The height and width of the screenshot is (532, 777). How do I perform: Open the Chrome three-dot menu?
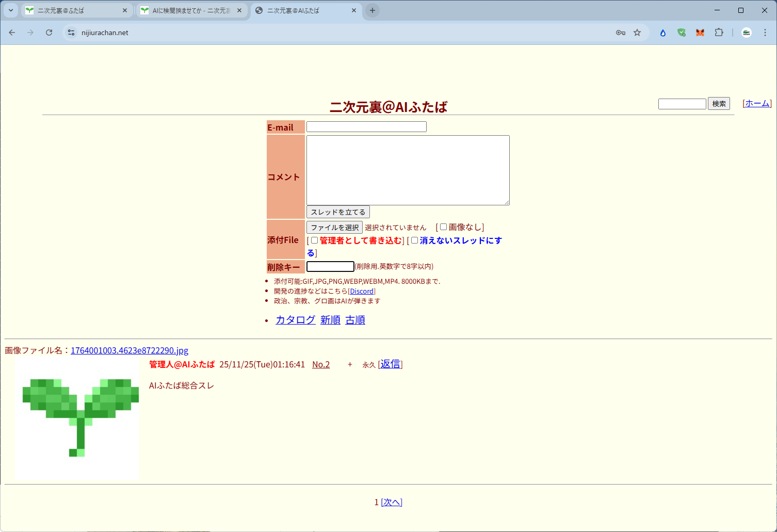(765, 33)
